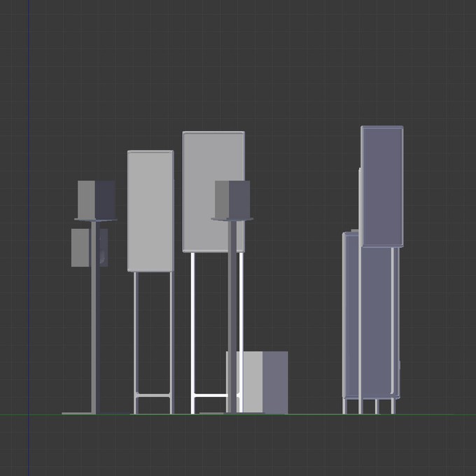Click the floor cube's blue-gray right face
476x476 pixels.
tap(275, 382)
